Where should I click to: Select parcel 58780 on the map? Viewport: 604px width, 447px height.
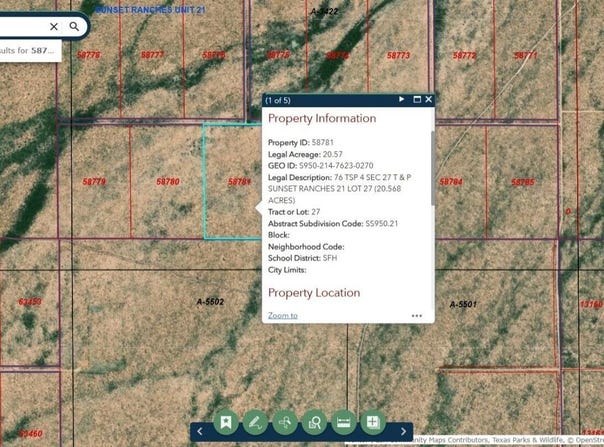click(168, 181)
